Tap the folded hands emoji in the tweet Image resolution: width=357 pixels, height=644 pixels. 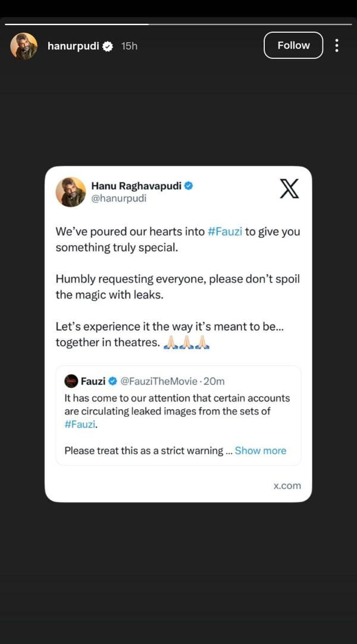pyautogui.click(x=186, y=343)
